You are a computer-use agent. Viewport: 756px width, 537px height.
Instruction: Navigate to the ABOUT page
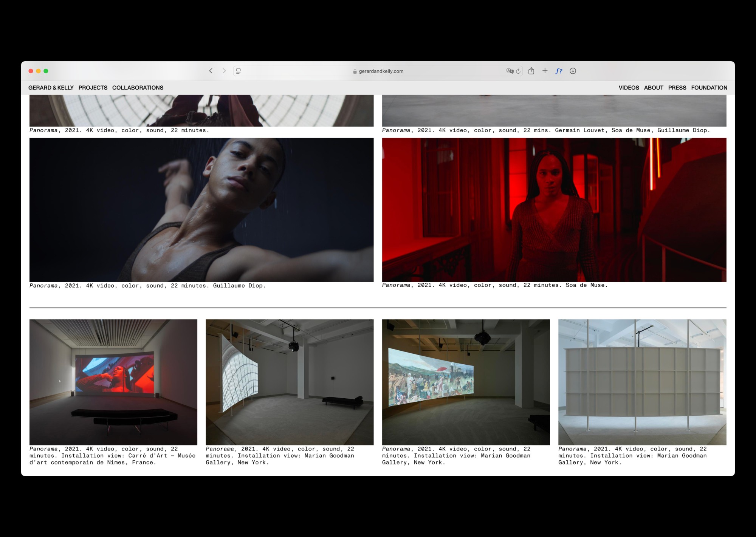tap(654, 88)
